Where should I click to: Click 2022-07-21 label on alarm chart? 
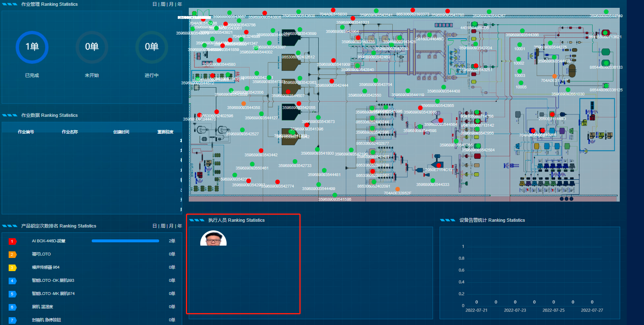click(476, 310)
